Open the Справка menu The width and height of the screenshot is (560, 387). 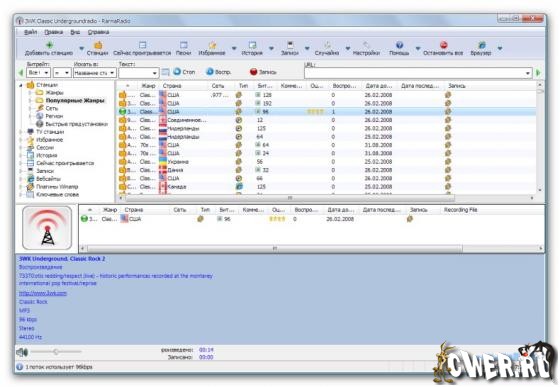point(98,32)
